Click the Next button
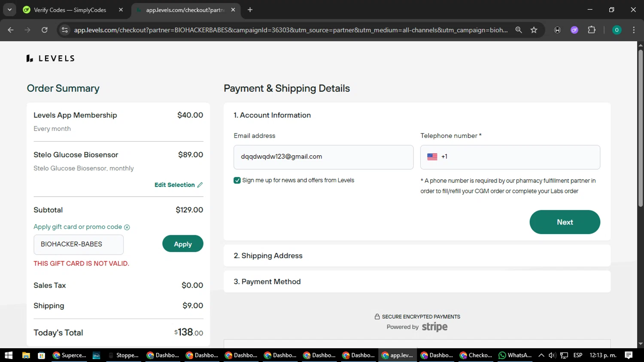This screenshot has width=644, height=362. (x=565, y=222)
